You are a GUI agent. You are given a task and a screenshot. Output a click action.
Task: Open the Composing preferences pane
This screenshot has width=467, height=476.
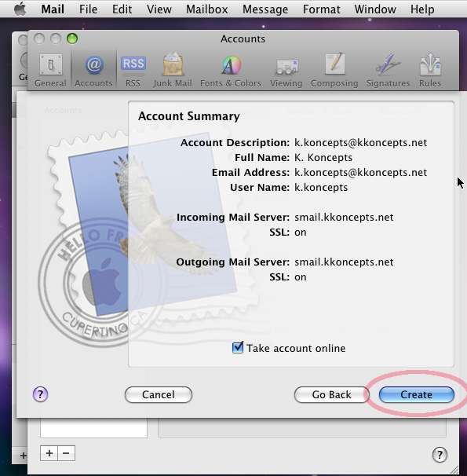334,71
